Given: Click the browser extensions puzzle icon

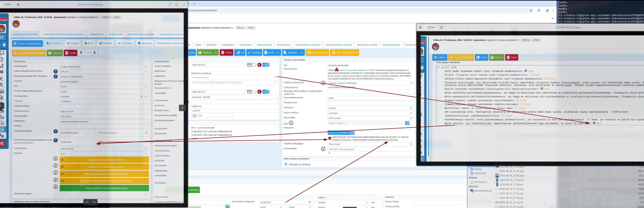Looking at the screenshot, I should pyautogui.click(x=539, y=11).
